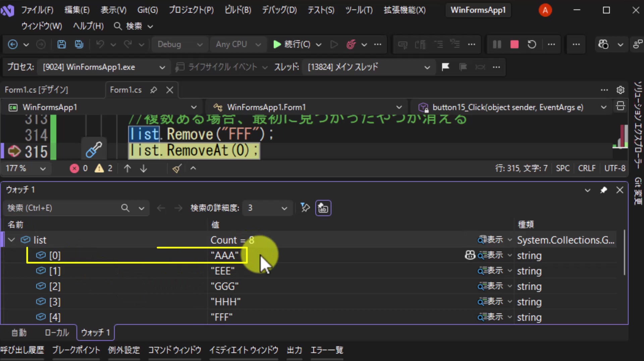Viewport: 644px width, 361px height.
Task: Pause the debugger with Break All
Action: coord(497,44)
